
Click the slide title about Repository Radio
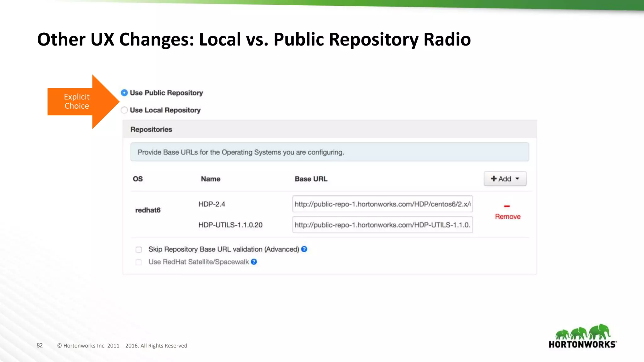254,39
